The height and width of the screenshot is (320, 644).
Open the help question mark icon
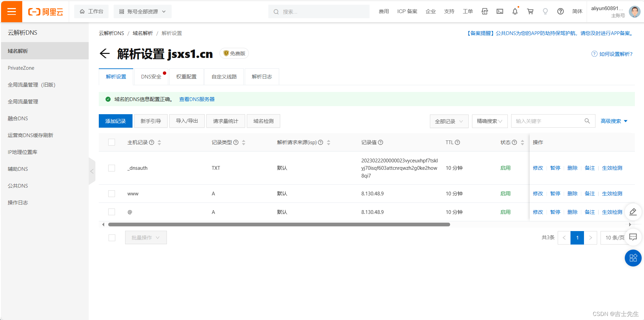560,11
